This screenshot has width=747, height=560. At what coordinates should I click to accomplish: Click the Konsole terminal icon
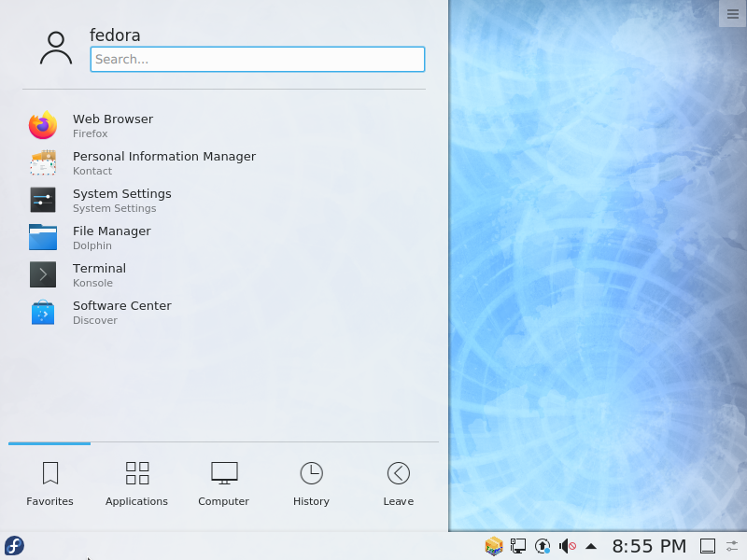(43, 274)
